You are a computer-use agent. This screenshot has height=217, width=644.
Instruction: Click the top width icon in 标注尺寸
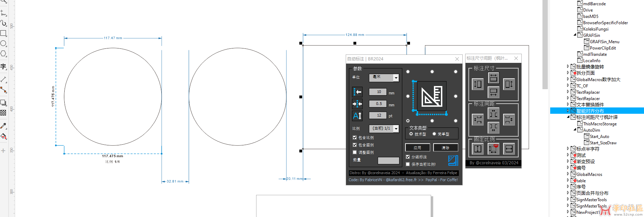tap(493, 78)
